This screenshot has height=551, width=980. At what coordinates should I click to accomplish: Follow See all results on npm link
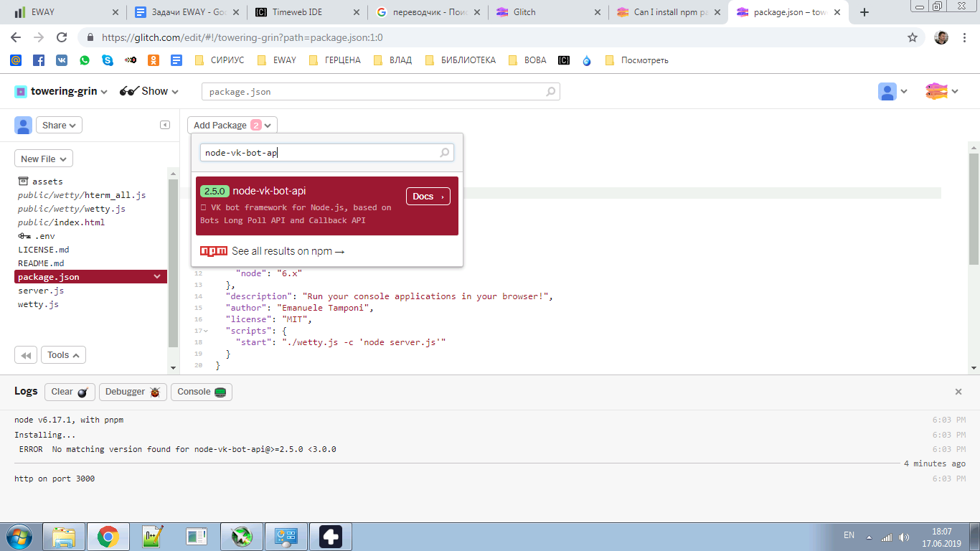pos(288,251)
